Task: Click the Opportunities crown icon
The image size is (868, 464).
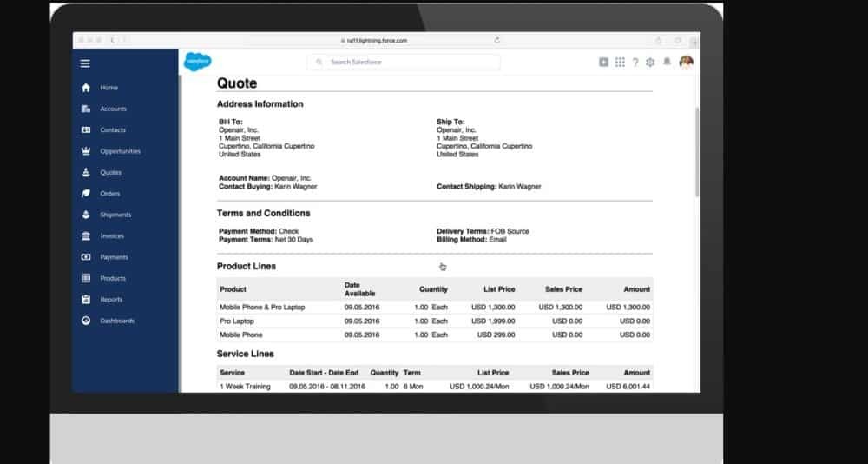Action: [x=85, y=151]
